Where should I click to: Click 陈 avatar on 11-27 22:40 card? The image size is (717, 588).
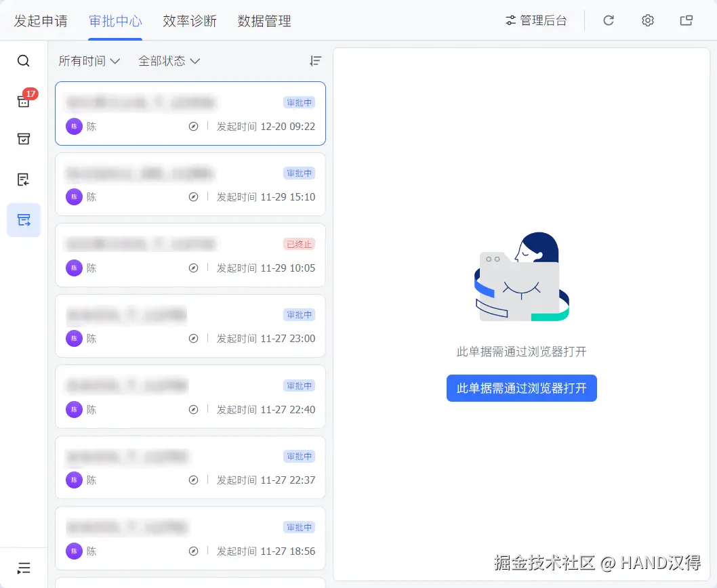pos(74,410)
